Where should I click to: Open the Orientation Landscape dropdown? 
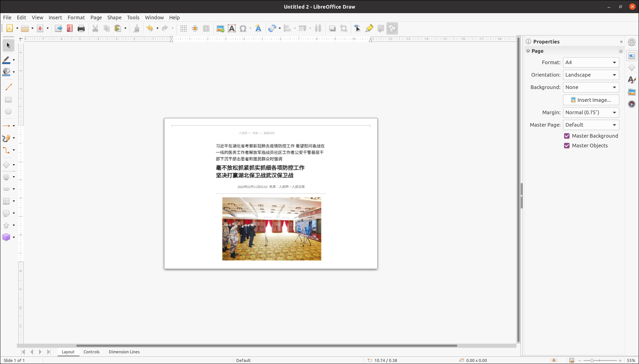tap(591, 75)
